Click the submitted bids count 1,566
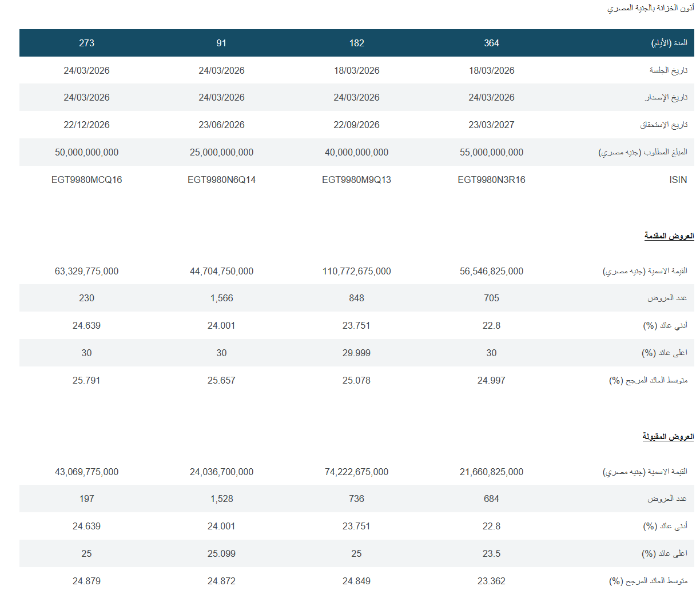Screen dimensions: 700x602 pyautogui.click(x=221, y=298)
